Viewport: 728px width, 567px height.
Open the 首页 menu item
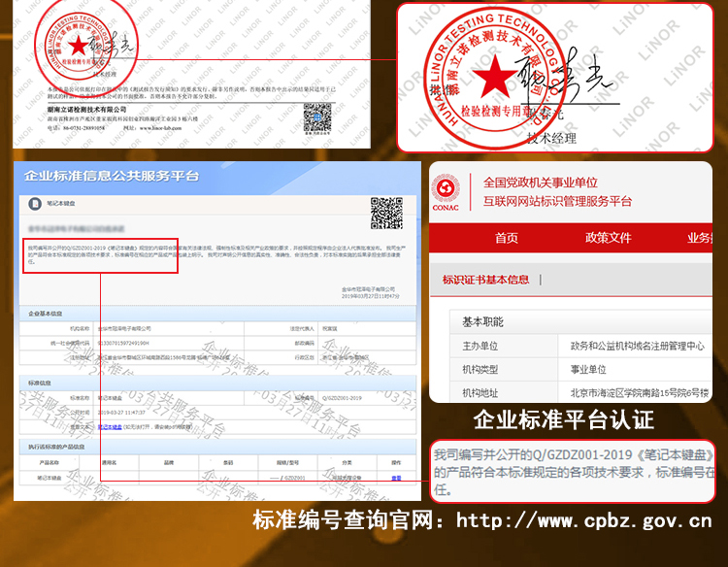pos(506,238)
